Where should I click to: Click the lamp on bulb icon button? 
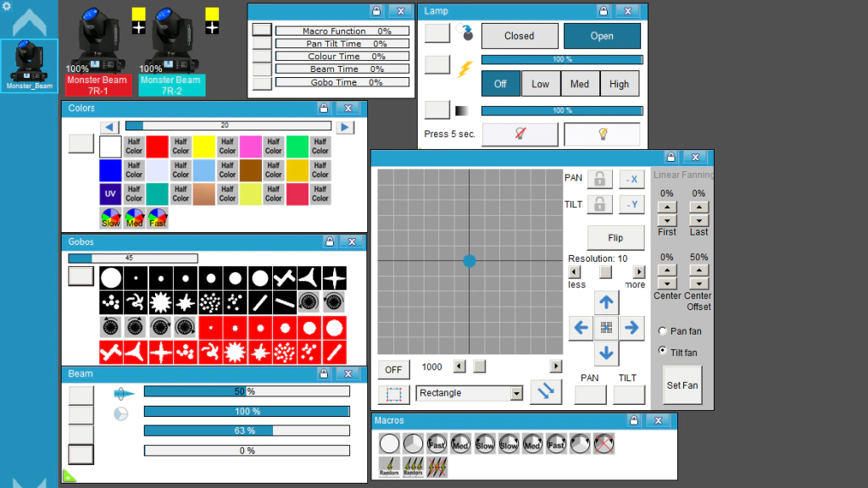pyautogui.click(x=603, y=134)
